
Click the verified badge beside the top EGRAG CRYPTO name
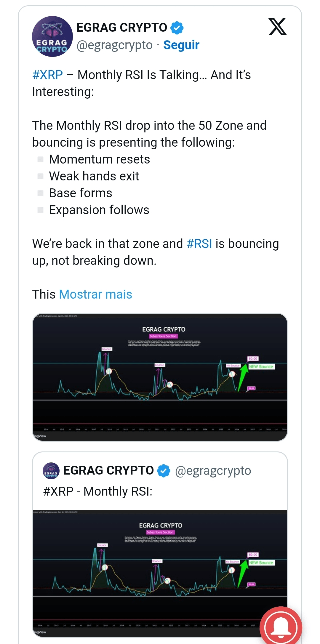pyautogui.click(x=177, y=28)
